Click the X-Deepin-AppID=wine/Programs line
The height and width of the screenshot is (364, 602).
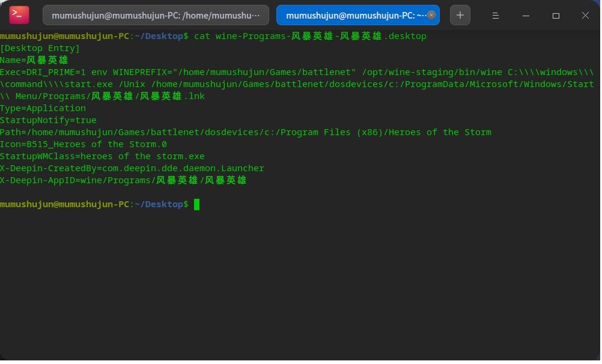pos(123,180)
